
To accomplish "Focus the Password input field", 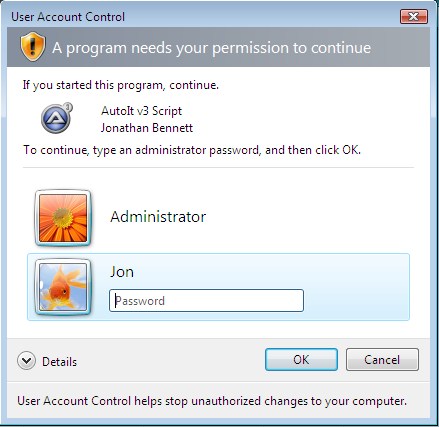I will (x=206, y=301).
